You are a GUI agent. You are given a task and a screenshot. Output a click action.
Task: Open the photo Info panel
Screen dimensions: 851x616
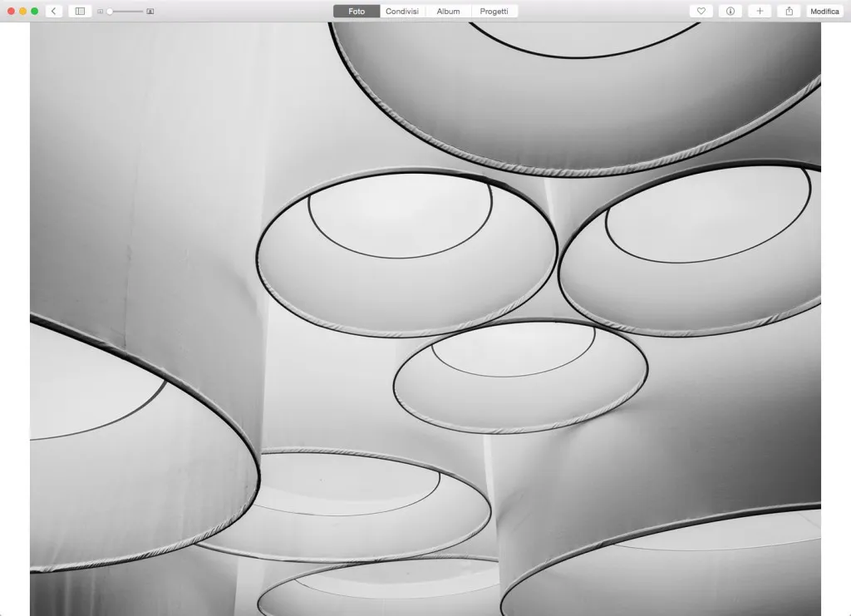point(730,11)
